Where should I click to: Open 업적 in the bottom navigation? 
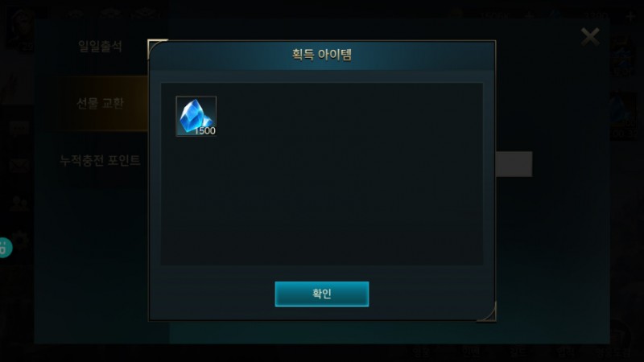565,352
